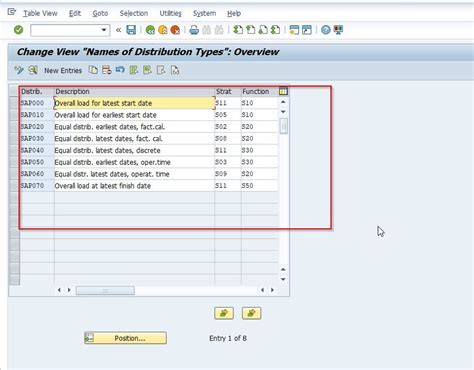Open the Table View menu
Viewport: 474px width, 370px height.
point(40,13)
